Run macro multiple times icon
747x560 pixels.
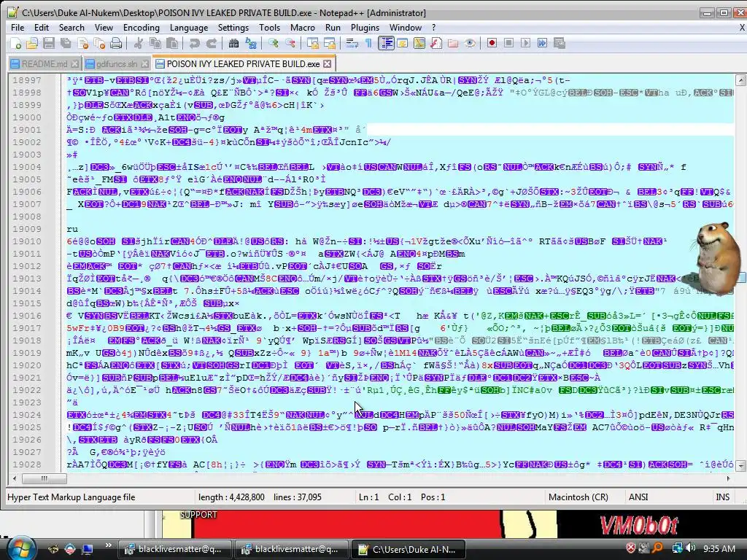point(542,43)
